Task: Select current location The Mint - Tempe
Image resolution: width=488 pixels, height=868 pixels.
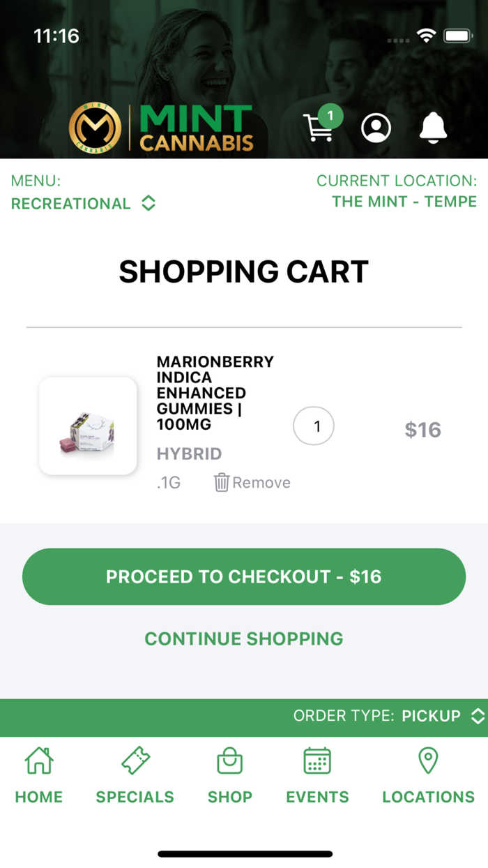Action: pos(404,201)
